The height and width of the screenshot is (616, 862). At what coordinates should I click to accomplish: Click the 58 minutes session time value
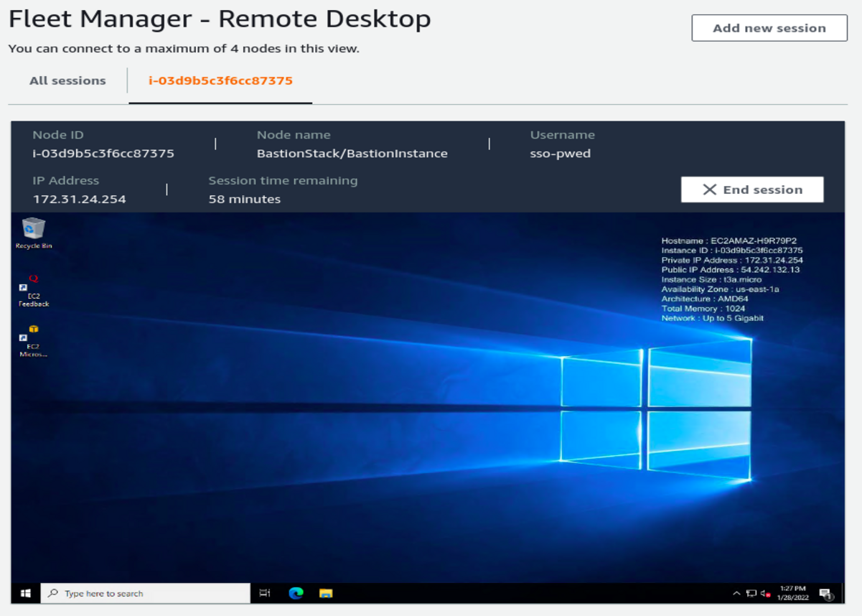point(245,199)
